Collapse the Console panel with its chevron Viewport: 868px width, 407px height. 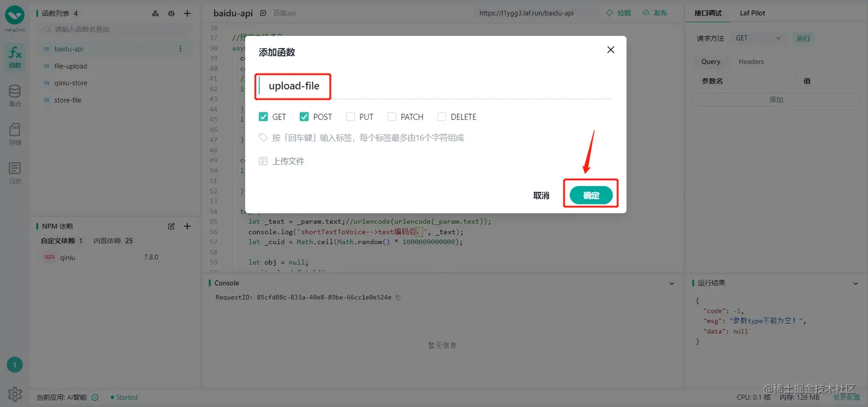672,283
